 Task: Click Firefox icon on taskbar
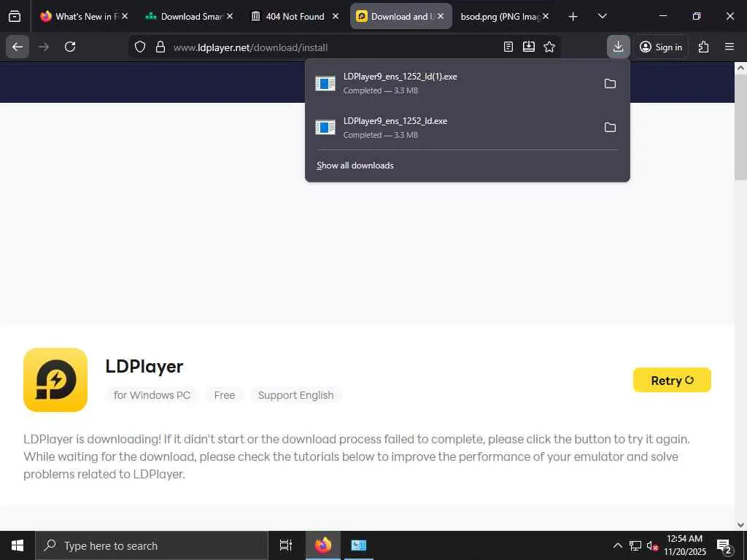pos(323,545)
